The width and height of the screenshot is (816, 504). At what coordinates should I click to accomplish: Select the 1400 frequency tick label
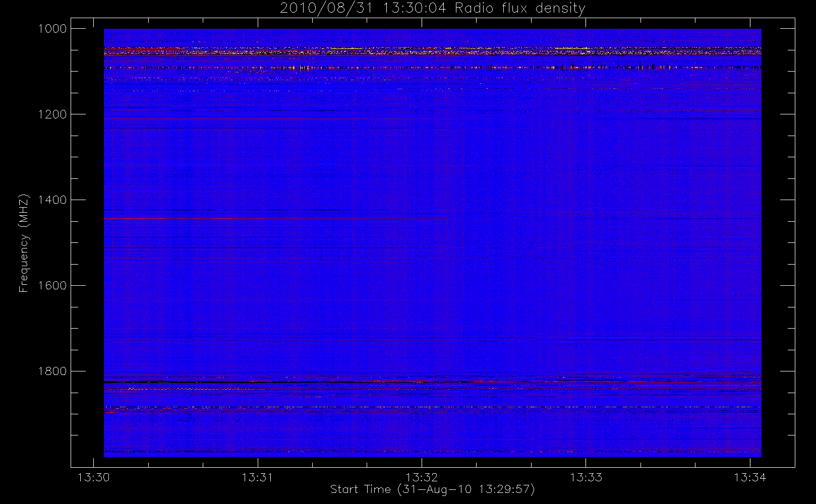[52, 200]
